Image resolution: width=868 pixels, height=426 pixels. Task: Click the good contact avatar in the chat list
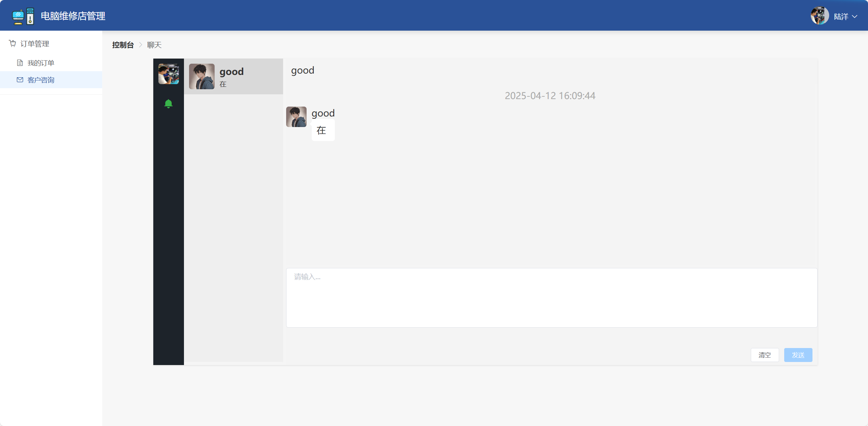point(202,76)
